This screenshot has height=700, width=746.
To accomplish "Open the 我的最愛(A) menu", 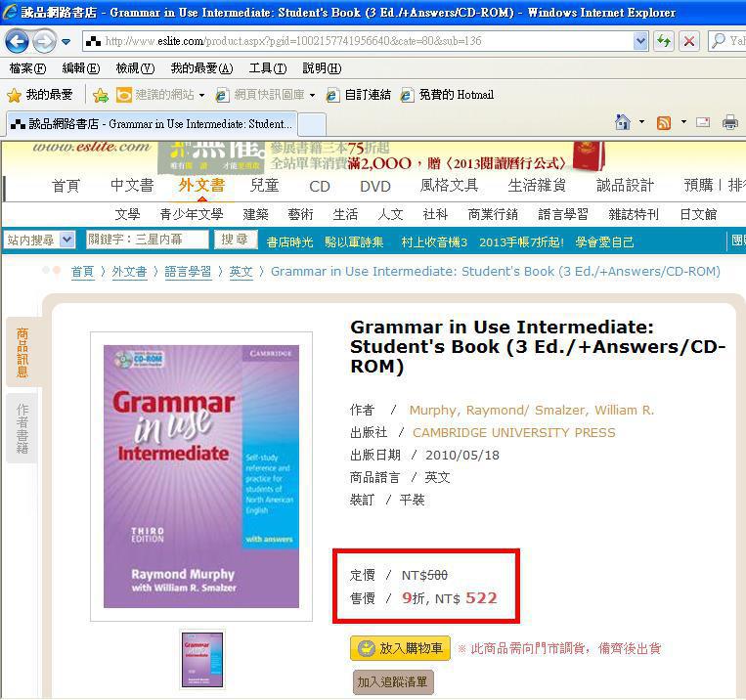I will tap(201, 68).
